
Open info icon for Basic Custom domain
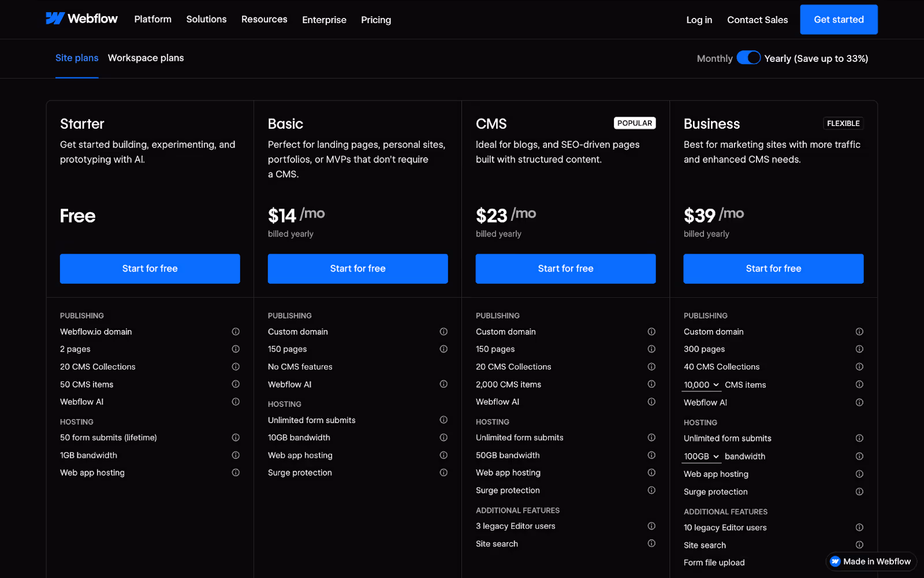click(444, 332)
